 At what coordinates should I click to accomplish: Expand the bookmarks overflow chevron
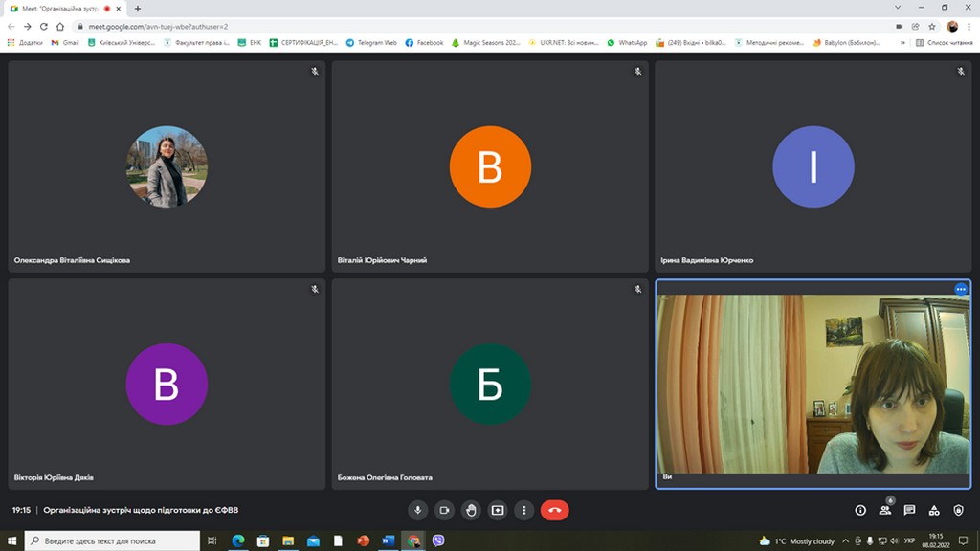coord(903,43)
